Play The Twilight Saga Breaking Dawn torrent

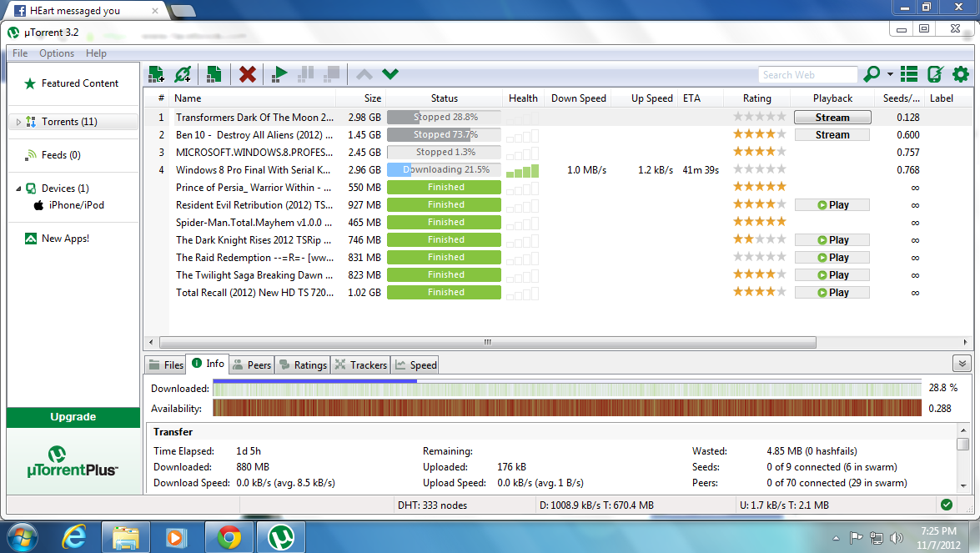[x=832, y=275]
